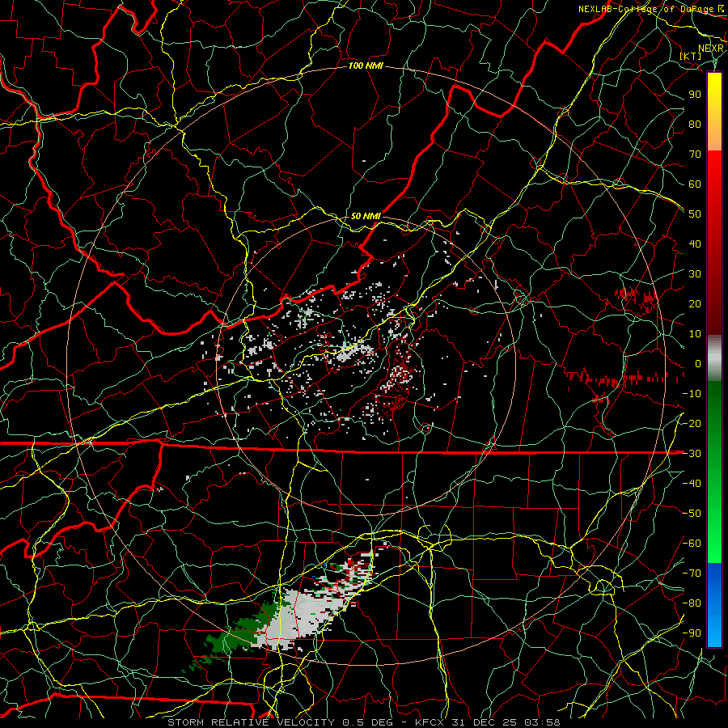Screen dimensions: 728x728
Task: Click the [KT] units label above color bar
Action: (x=691, y=56)
